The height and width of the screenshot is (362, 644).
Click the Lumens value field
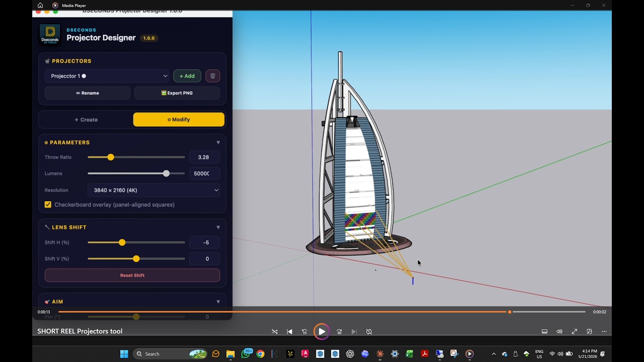click(x=204, y=173)
